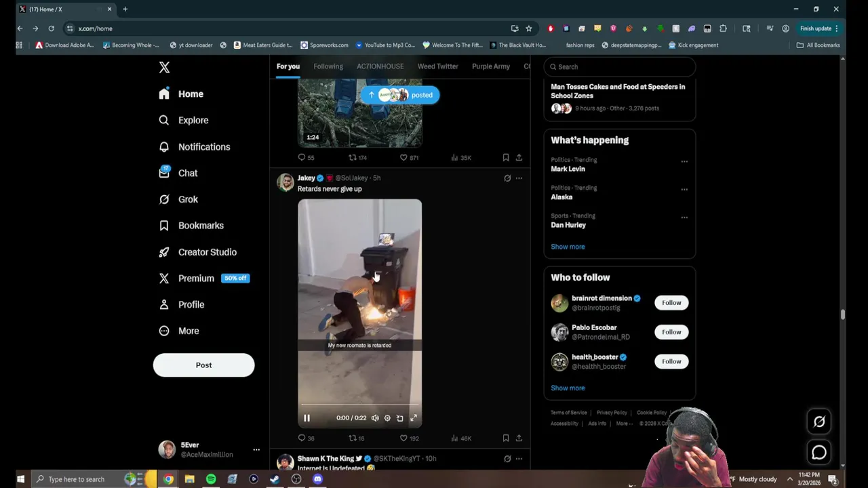Open Premium 50% off page
Screen dimensions: 868x488
click(203, 279)
